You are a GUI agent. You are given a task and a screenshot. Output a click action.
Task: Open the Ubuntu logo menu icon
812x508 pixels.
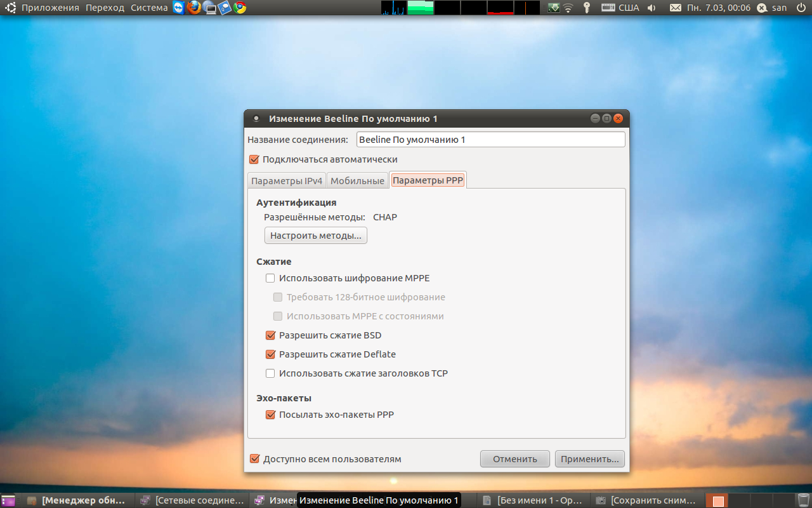click(x=11, y=8)
